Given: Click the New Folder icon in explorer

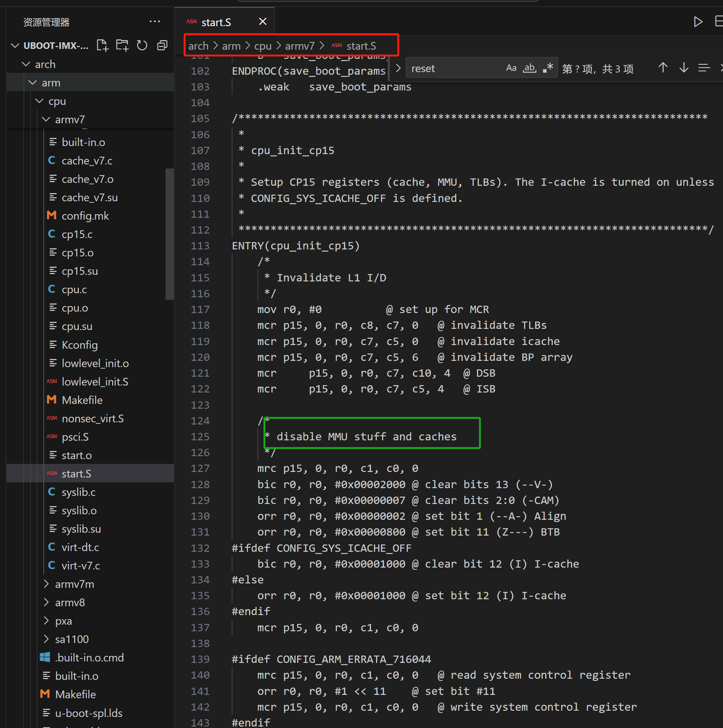Looking at the screenshot, I should pos(122,46).
